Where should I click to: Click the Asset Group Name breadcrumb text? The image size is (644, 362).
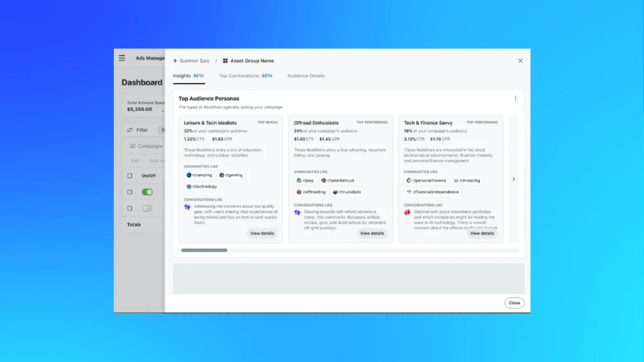(252, 61)
